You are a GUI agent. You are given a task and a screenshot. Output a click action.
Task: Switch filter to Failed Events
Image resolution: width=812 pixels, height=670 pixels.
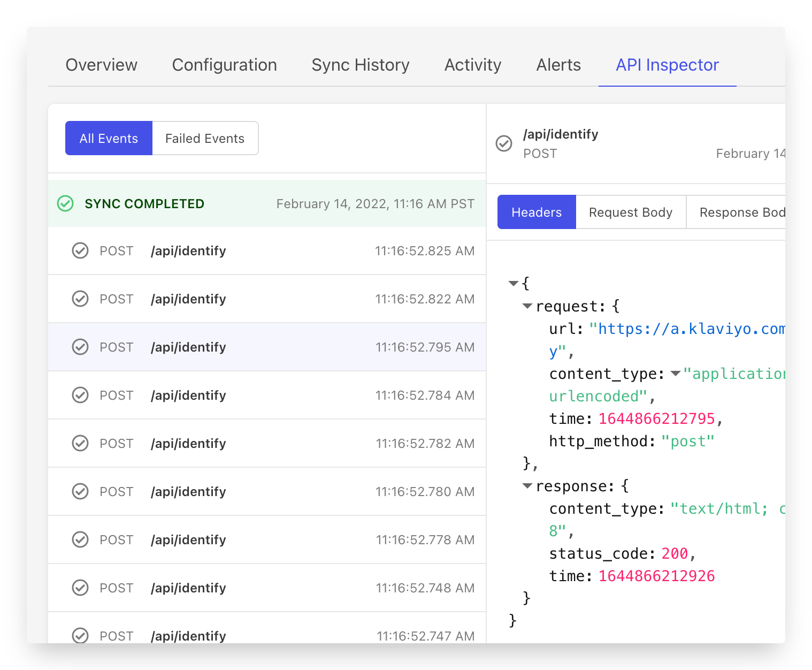pos(205,139)
